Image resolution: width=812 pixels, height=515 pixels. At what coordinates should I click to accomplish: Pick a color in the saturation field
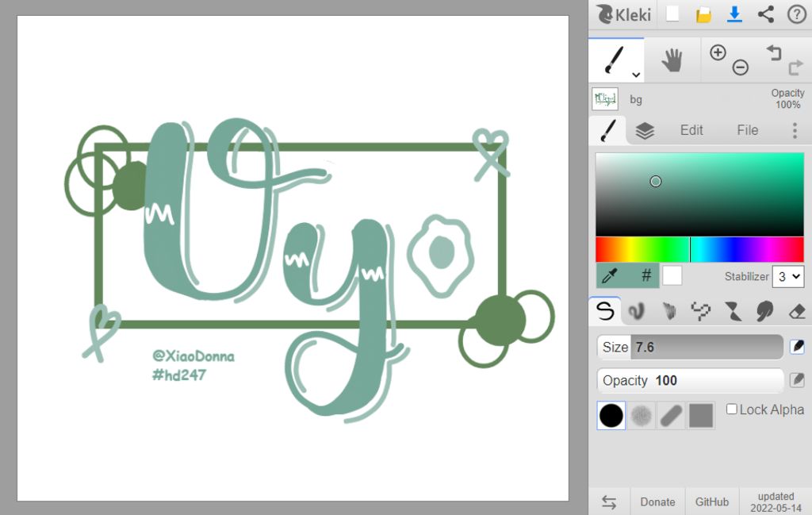(x=699, y=194)
